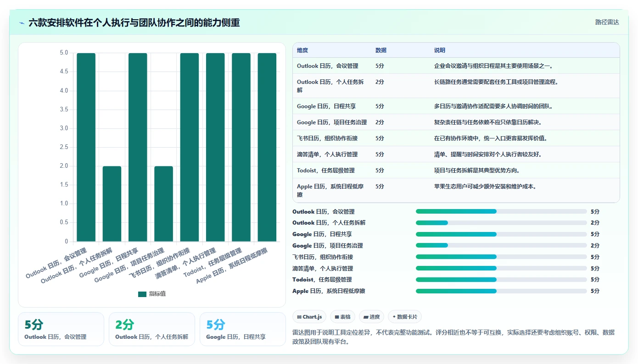This screenshot has height=364, width=638.
Task: Click the 5.0 y-axis label
Action: 64,53
